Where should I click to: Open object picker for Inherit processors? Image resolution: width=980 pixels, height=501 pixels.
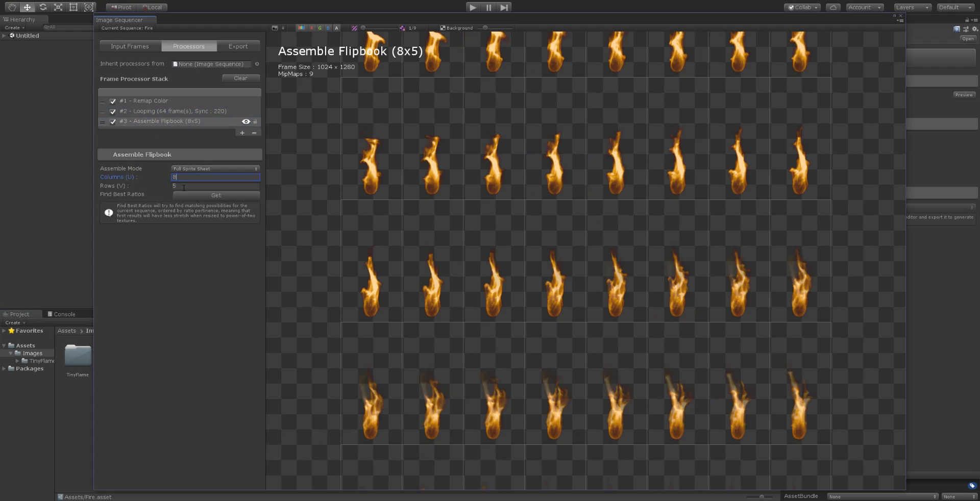pos(257,64)
